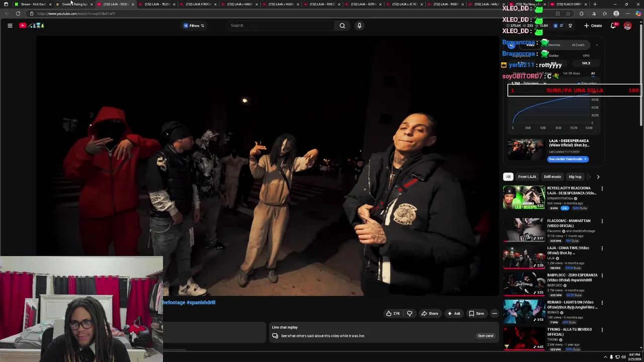Open browser Settings and more menu
This screenshot has width=644, height=362.
pos(627,14)
